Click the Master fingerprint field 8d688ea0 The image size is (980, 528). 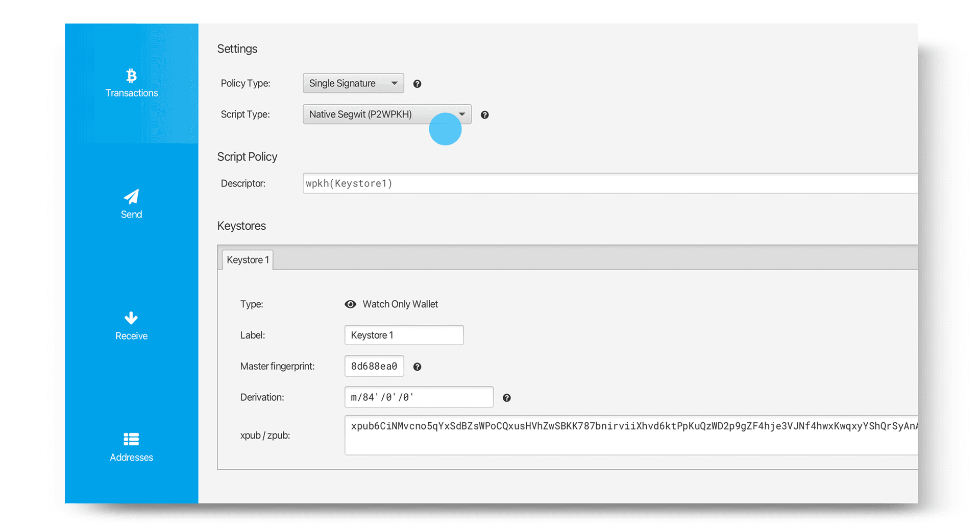pyautogui.click(x=374, y=366)
